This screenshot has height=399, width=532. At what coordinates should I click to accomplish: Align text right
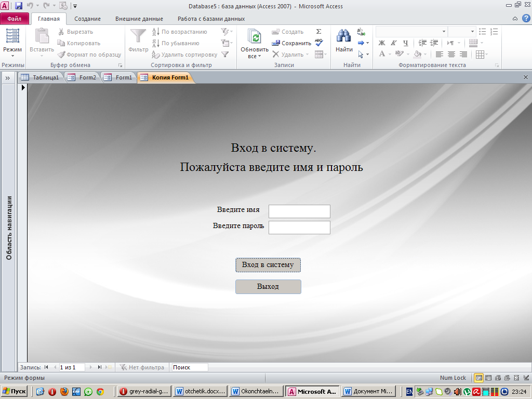pos(463,54)
